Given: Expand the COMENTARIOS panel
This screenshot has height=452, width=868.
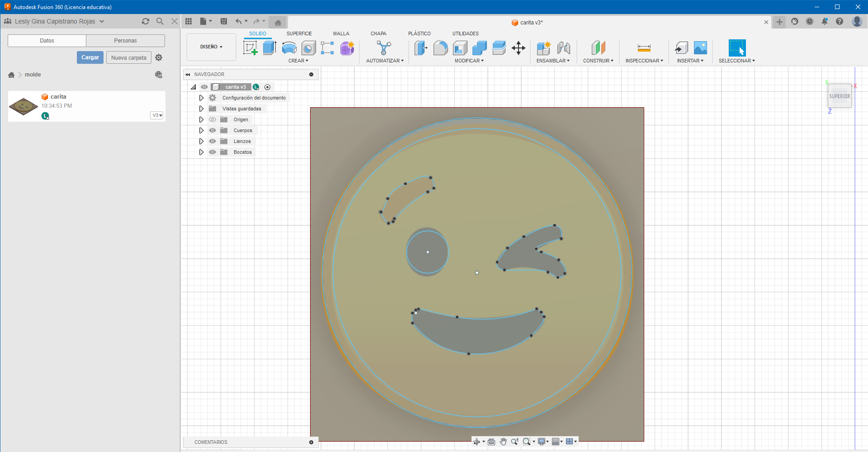Looking at the screenshot, I should click(311, 442).
